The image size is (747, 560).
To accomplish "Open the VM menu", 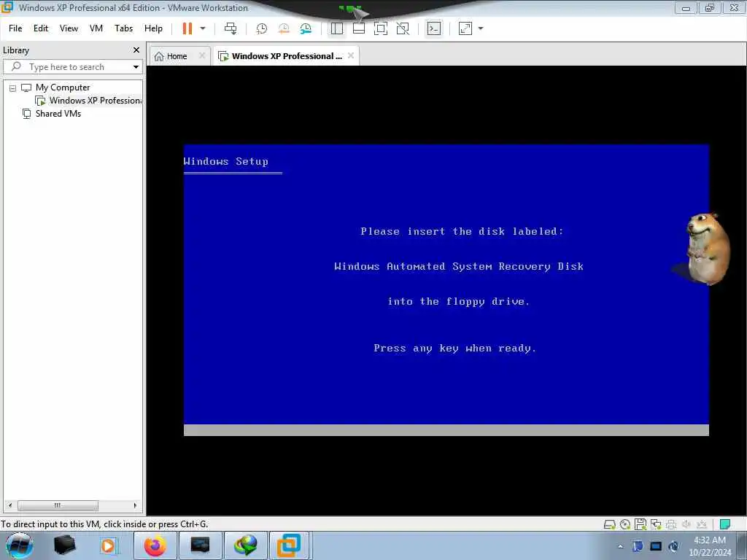I will point(96,28).
